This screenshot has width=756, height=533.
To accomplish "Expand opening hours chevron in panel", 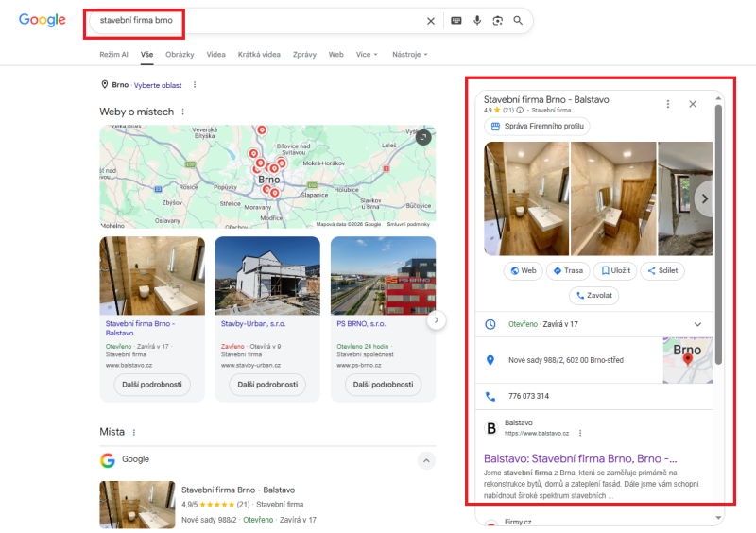I will click(x=697, y=324).
